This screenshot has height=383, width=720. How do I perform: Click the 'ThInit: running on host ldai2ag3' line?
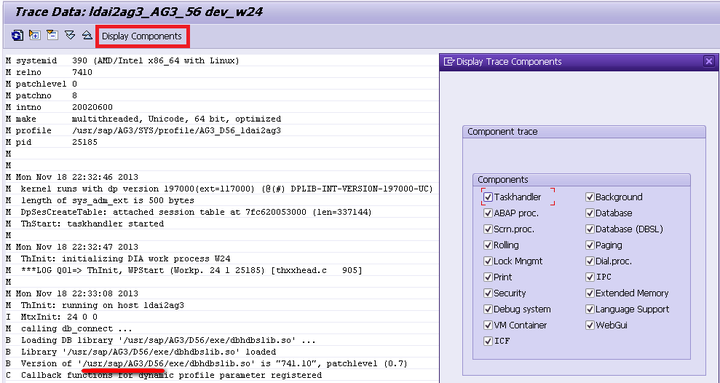pos(95,305)
